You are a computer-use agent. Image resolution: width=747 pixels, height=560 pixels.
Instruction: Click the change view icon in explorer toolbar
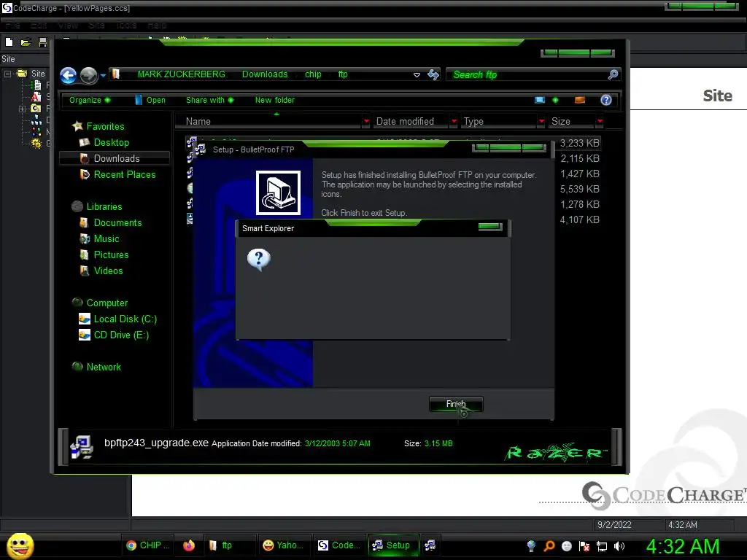539,100
